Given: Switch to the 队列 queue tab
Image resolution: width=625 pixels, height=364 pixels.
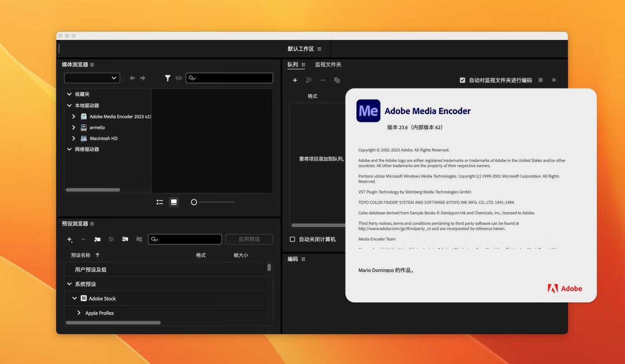Looking at the screenshot, I should tap(293, 65).
